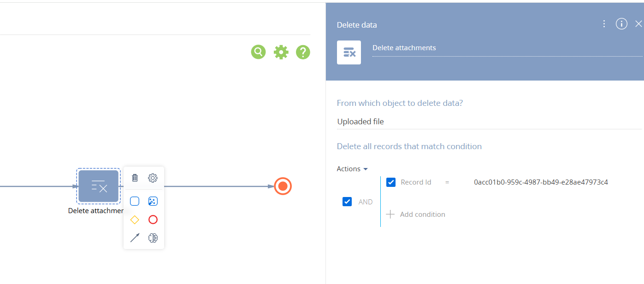Open the green search magnifier icon
The height and width of the screenshot is (284, 644).
tap(259, 52)
